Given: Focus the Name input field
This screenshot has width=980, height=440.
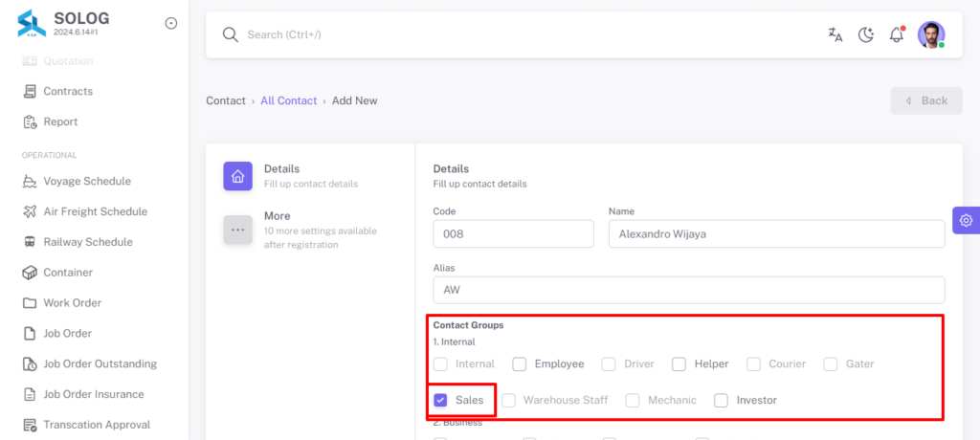Looking at the screenshot, I should coord(777,233).
